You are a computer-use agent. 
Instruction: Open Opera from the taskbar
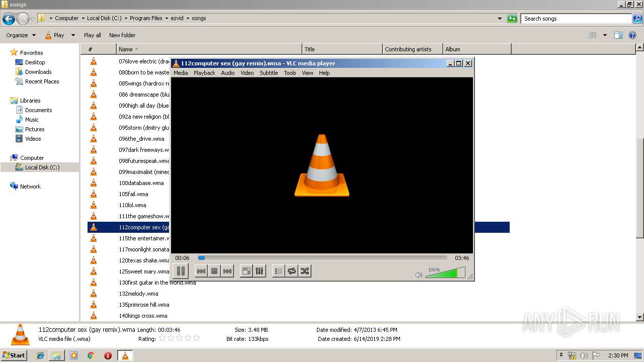(108, 355)
